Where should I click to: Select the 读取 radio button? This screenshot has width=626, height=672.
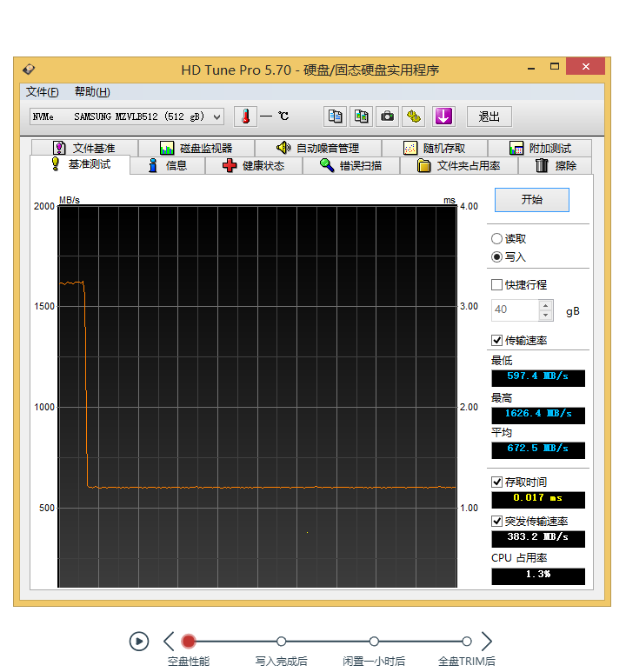click(496, 239)
